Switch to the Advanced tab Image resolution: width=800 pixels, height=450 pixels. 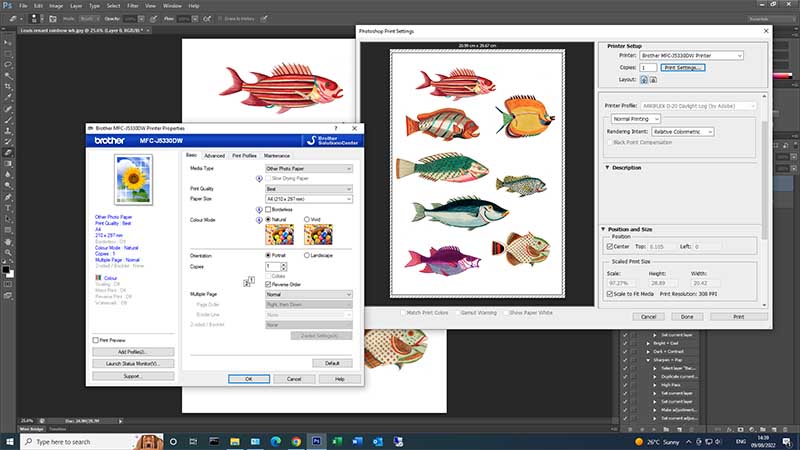214,156
